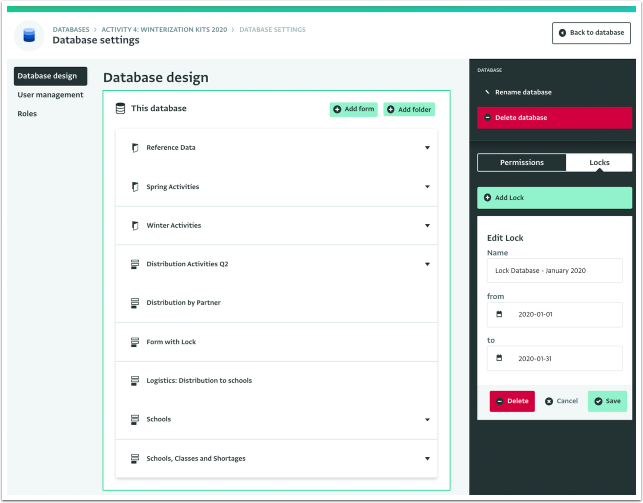The image size is (643, 503).
Task: Select the Spring Activities row label
Action: click(x=173, y=187)
